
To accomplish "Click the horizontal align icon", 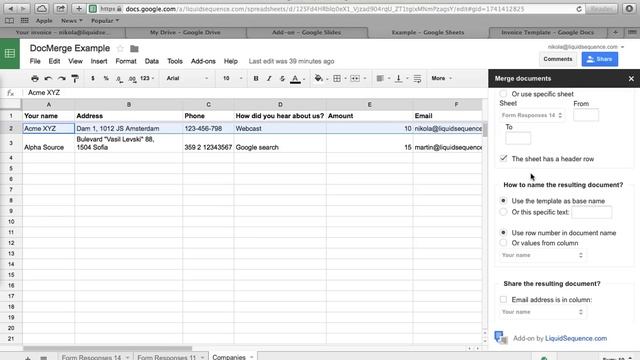I will point(380,78).
